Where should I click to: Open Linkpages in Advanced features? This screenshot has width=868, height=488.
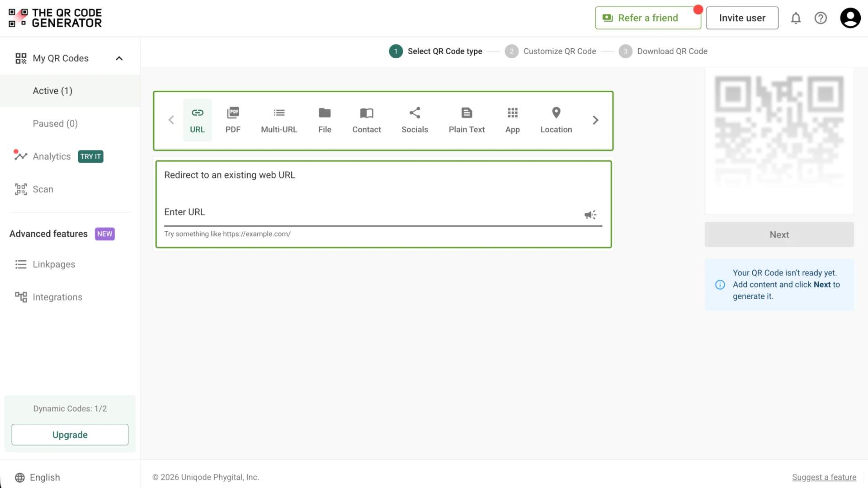click(x=45, y=264)
